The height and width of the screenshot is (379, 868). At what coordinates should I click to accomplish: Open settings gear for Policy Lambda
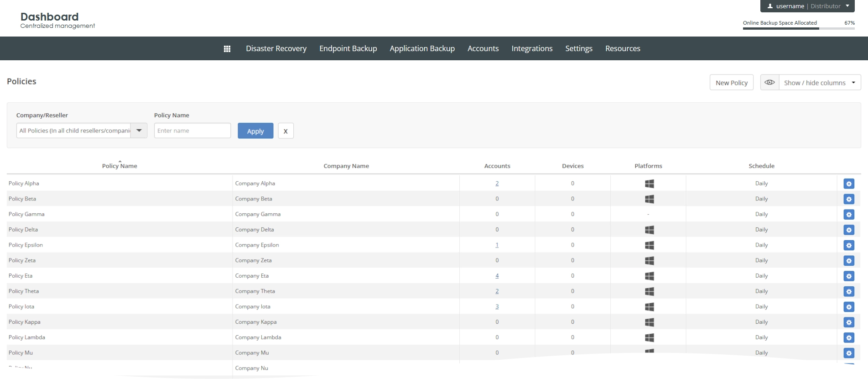pos(849,338)
